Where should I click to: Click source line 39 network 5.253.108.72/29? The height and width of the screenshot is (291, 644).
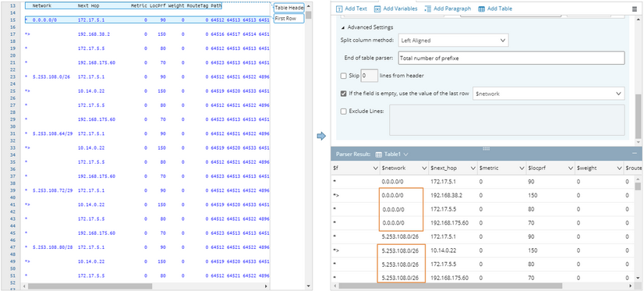point(52,190)
